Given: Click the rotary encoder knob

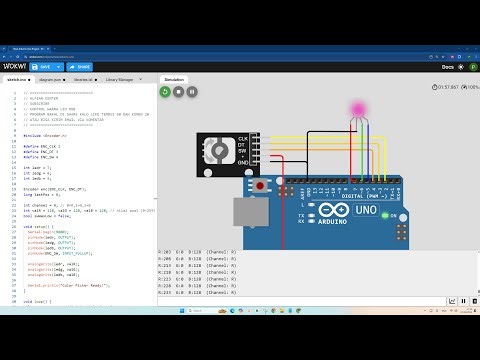Looking at the screenshot, I should click(x=219, y=151).
